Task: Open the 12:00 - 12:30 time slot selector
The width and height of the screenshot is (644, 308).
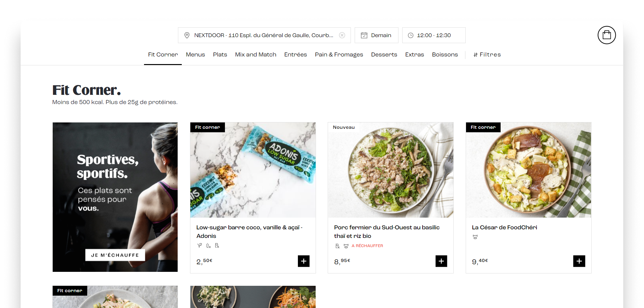Action: point(434,35)
